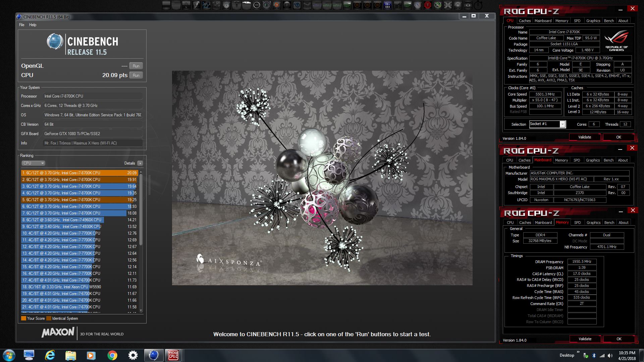The width and height of the screenshot is (644, 362).
Task: Click the Windows Media Player taskbar icon
Action: click(x=91, y=355)
